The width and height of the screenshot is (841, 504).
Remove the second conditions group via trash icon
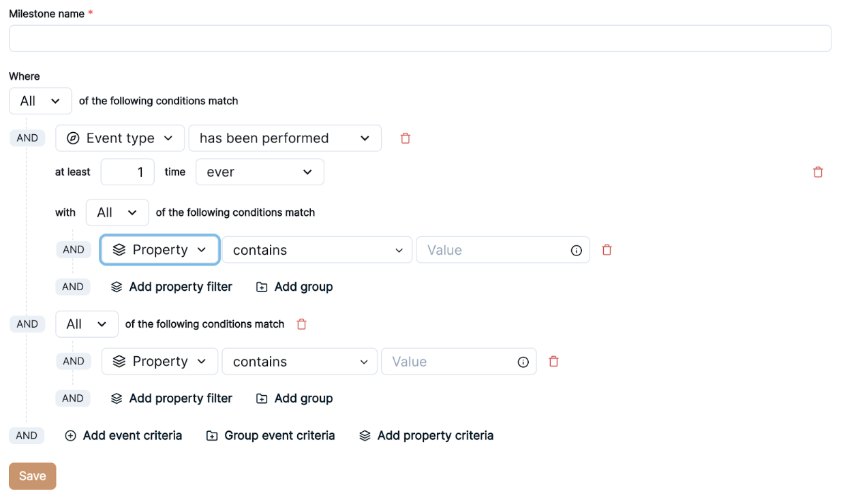pos(302,324)
